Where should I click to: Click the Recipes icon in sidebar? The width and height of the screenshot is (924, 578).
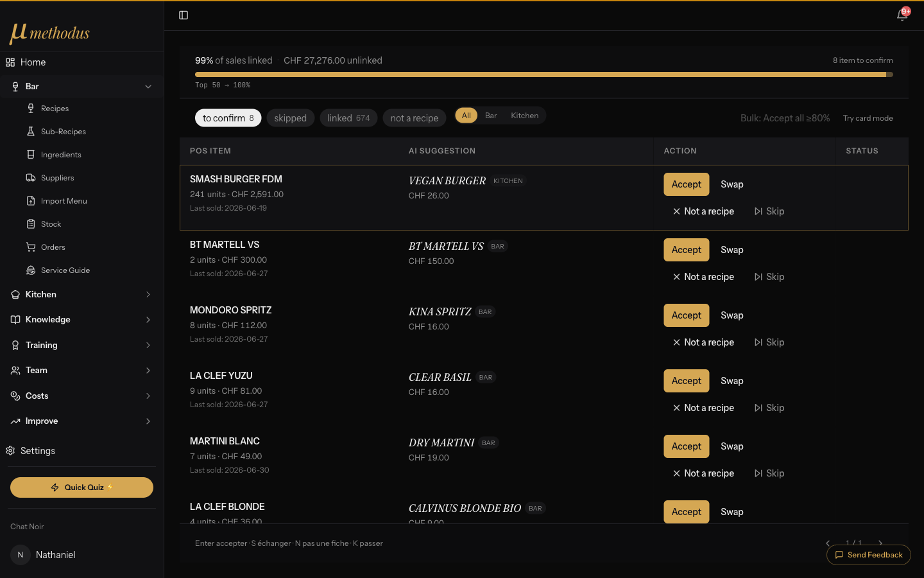tap(31, 109)
